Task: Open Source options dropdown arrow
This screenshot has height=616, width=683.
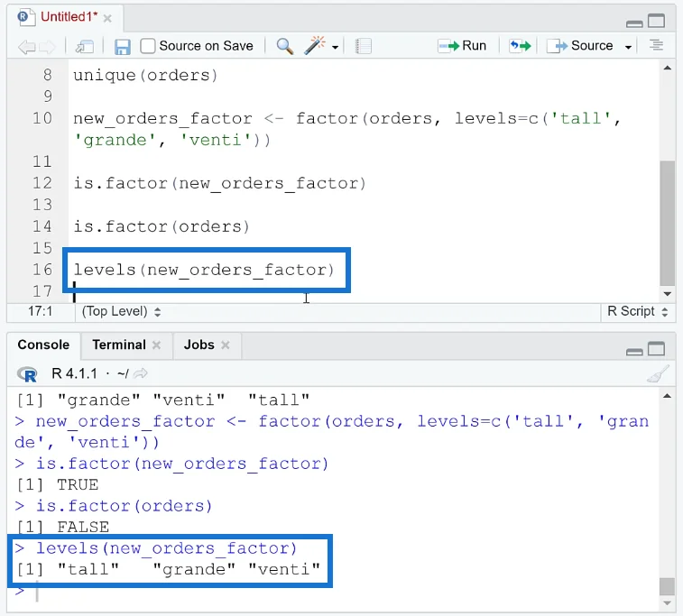Action: (x=628, y=47)
